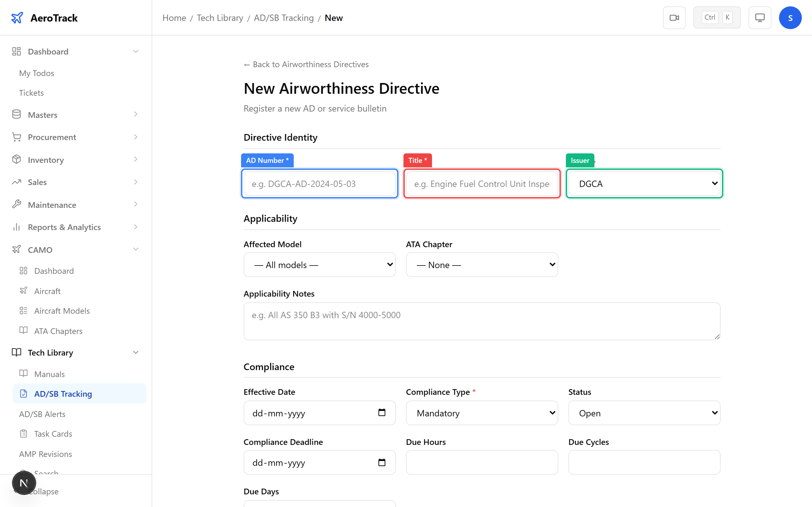Open the Effective Date calendar picker
The height and width of the screenshot is (507, 812).
[x=382, y=413]
